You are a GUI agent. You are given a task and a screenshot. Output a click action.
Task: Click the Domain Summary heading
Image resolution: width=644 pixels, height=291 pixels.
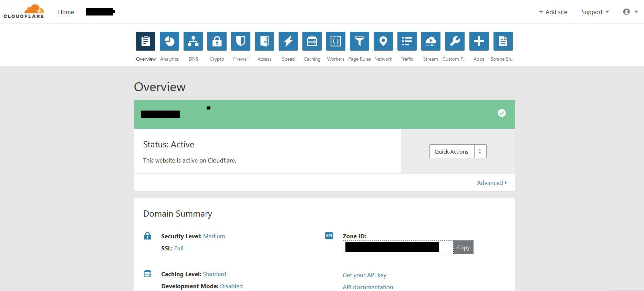click(x=178, y=214)
